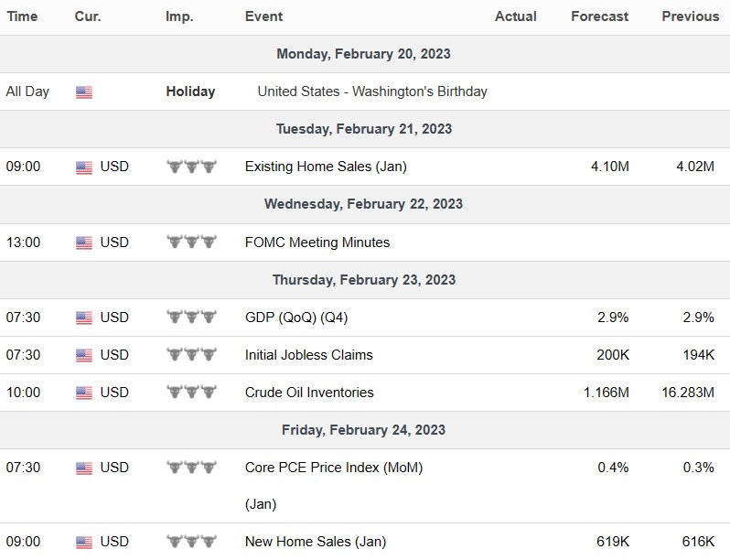Click the Time column header

pyautogui.click(x=22, y=16)
